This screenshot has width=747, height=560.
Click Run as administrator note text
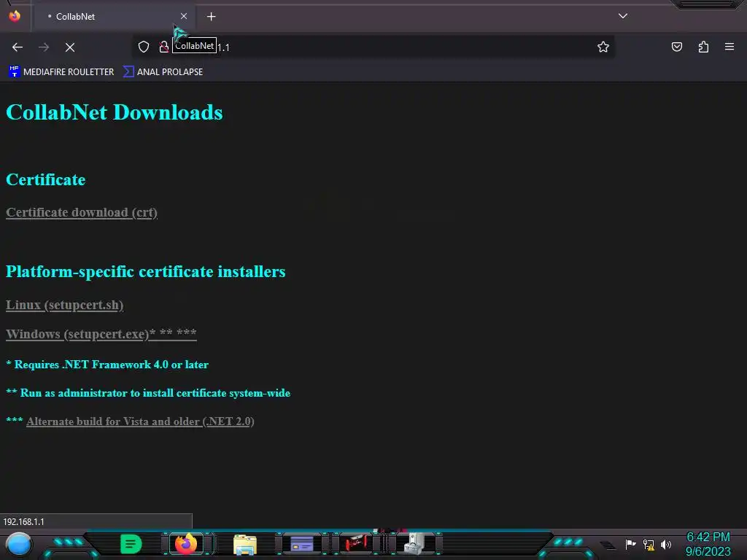[148, 393]
